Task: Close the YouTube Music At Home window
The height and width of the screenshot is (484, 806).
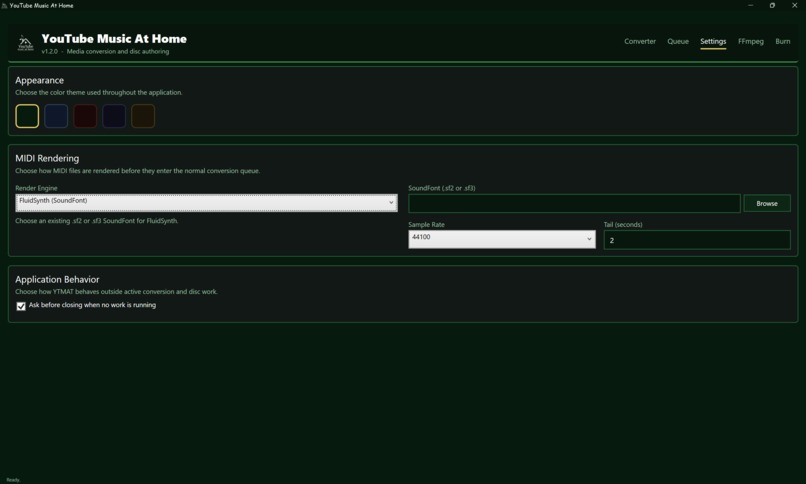Action: pos(794,5)
